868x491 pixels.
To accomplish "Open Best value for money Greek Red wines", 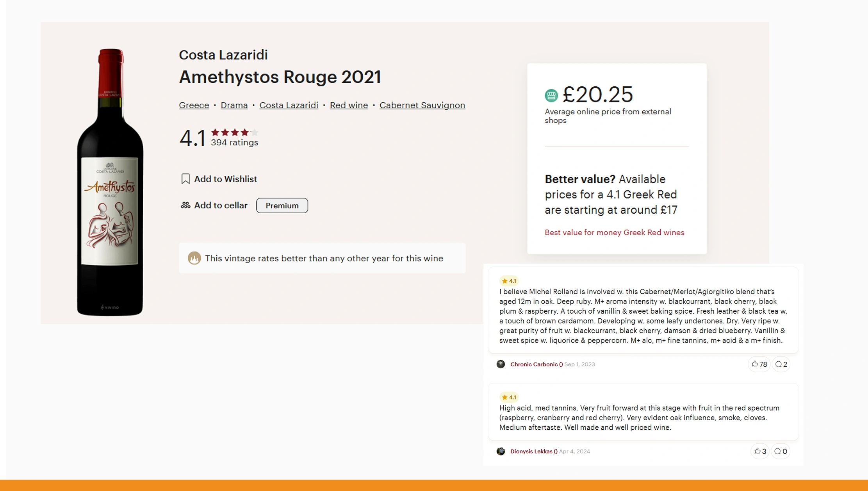I will [614, 232].
